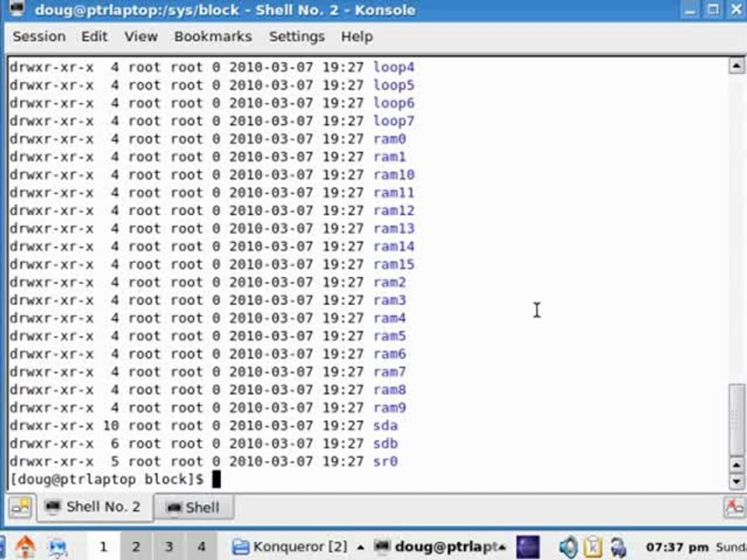The height and width of the screenshot is (560, 747).
Task: Click the dark blue square tray icon
Action: click(x=528, y=547)
